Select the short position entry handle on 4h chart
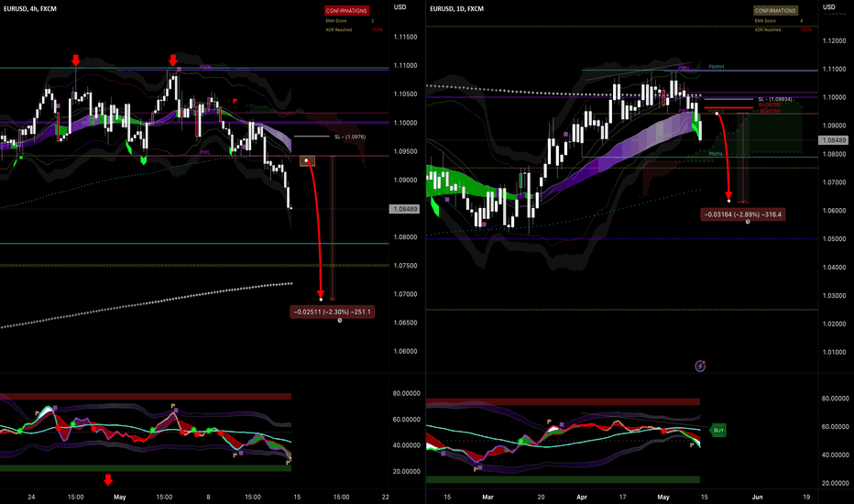This screenshot has height=504, width=854. pyautogui.click(x=307, y=160)
